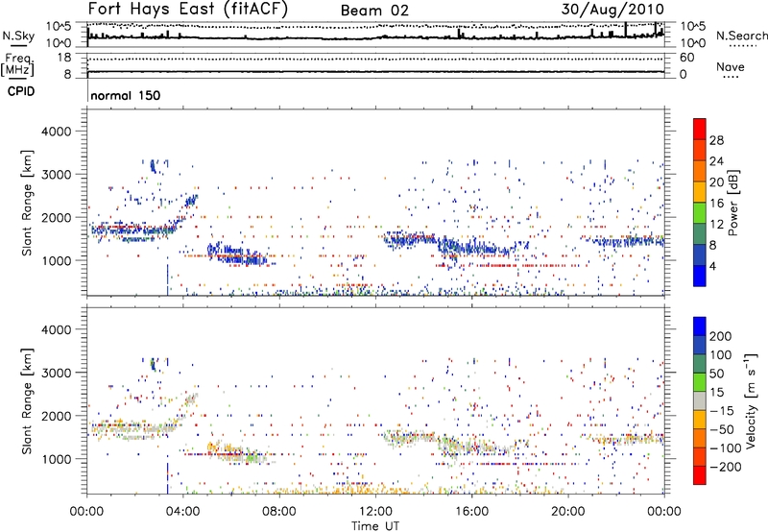Select the 'CPID' row label
768x532 pixels.
click(x=21, y=91)
